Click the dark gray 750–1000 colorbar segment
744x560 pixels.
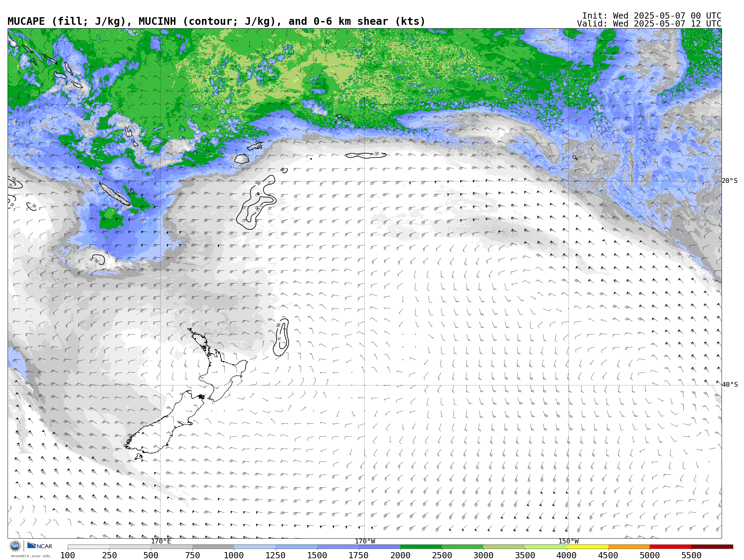point(213,547)
